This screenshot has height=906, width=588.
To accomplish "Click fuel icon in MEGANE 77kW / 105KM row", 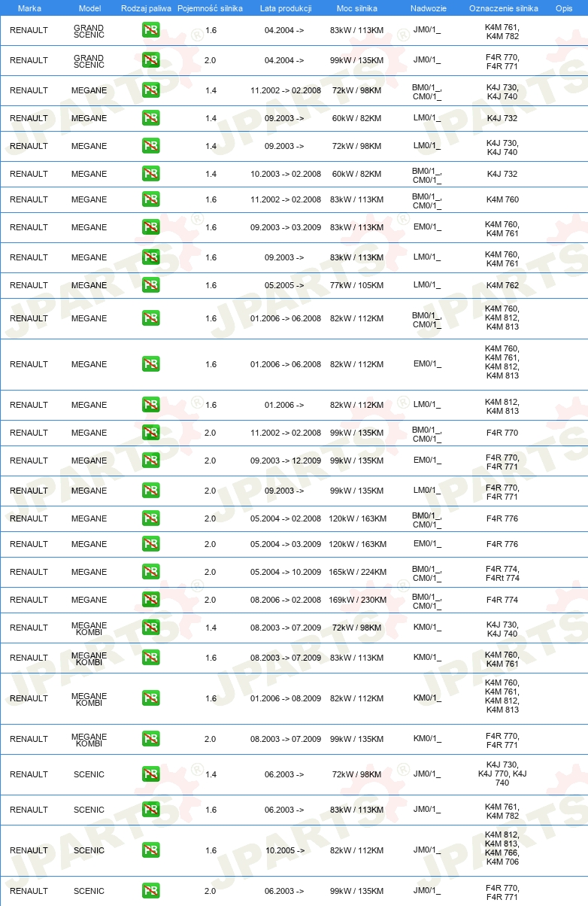I will point(150,285).
